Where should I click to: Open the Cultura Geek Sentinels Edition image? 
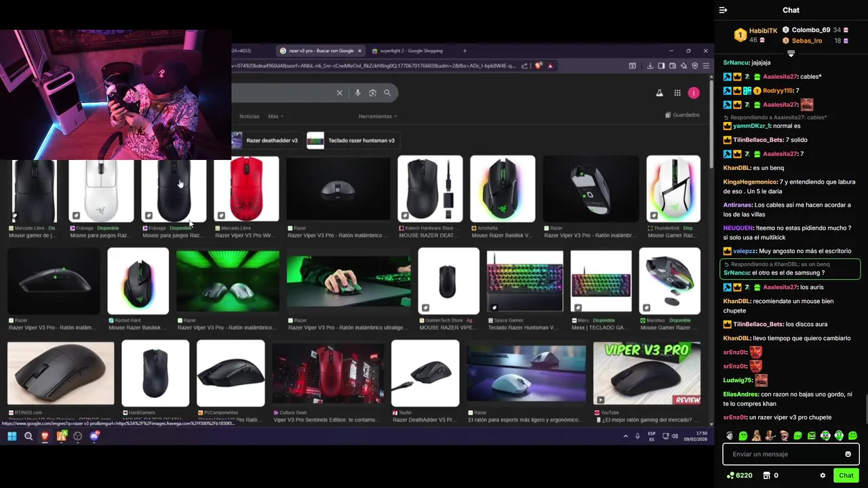pos(328,374)
